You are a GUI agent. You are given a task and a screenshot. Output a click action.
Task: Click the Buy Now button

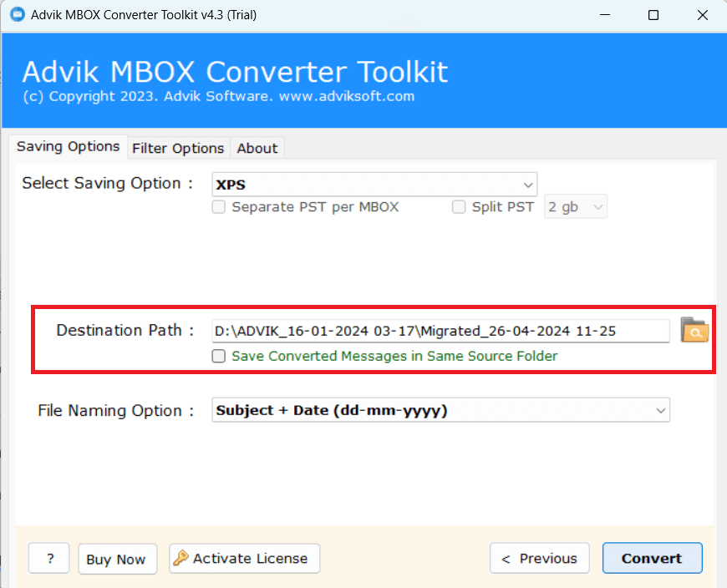(116, 560)
